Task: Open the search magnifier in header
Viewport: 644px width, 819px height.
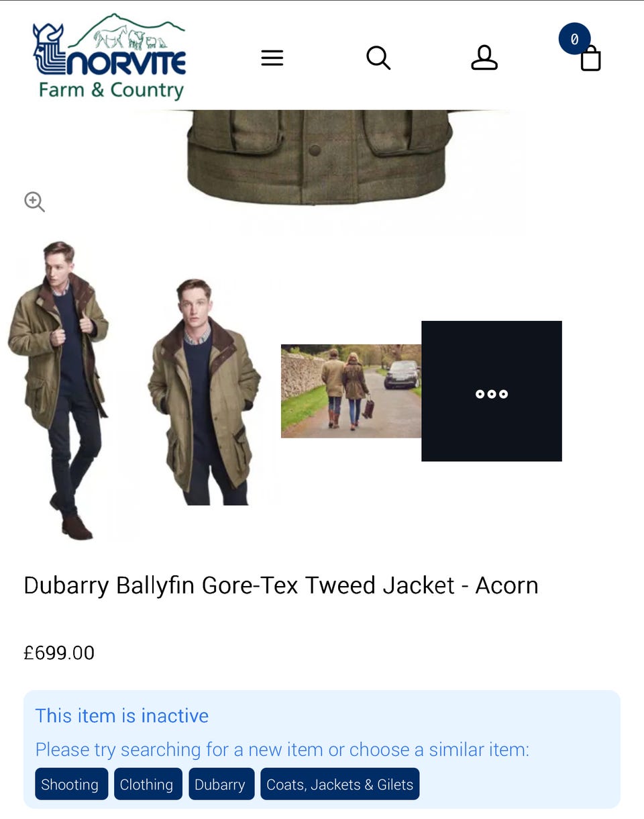Action: point(378,58)
